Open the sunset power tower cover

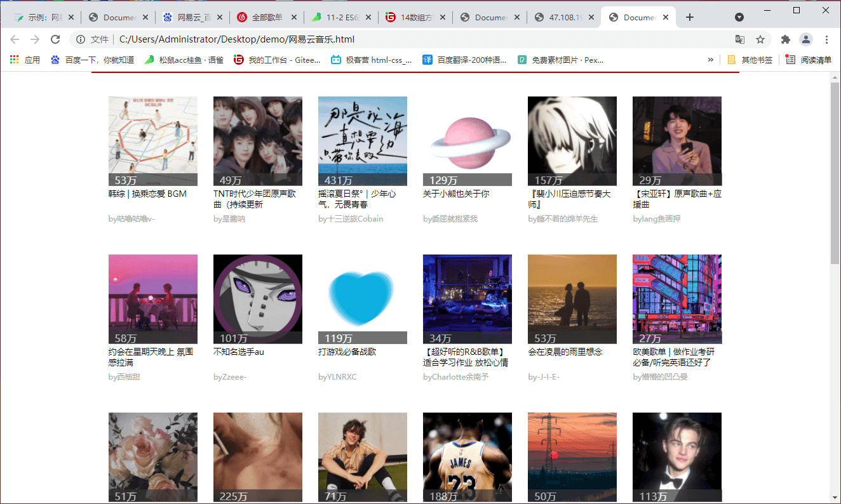(572, 458)
